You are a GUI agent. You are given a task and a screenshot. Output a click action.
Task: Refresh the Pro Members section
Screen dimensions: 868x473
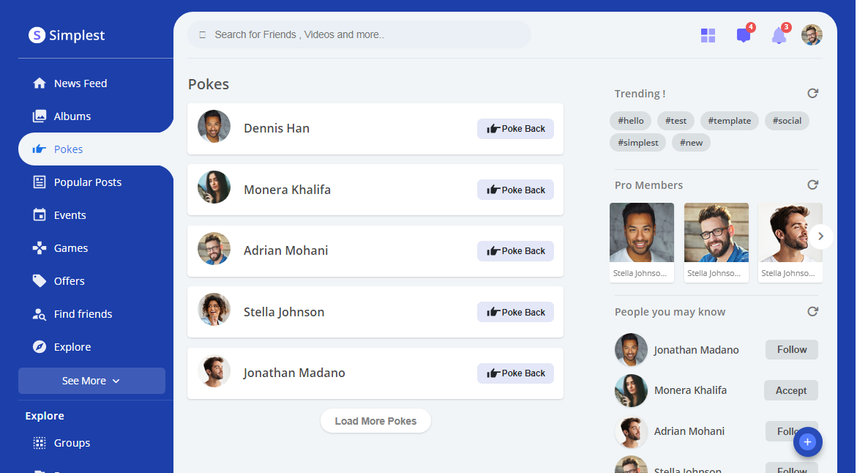(812, 185)
